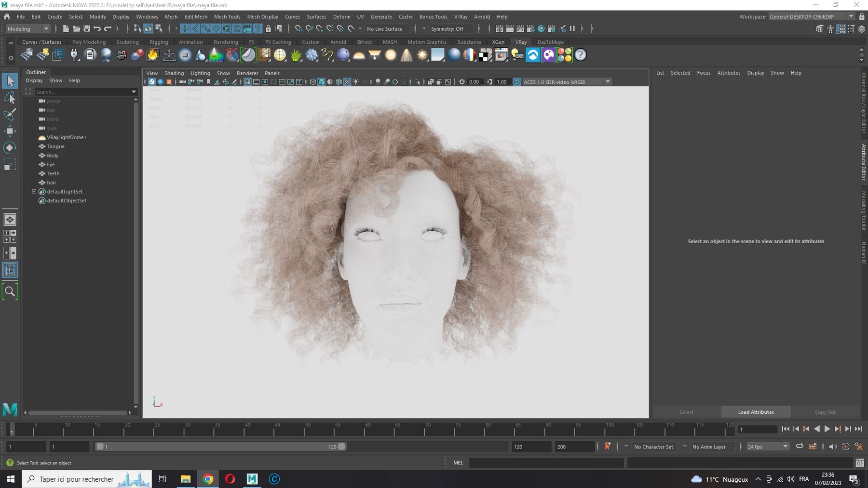Toggle the viewport grid display
This screenshot has width=868, height=488.
(x=247, y=82)
